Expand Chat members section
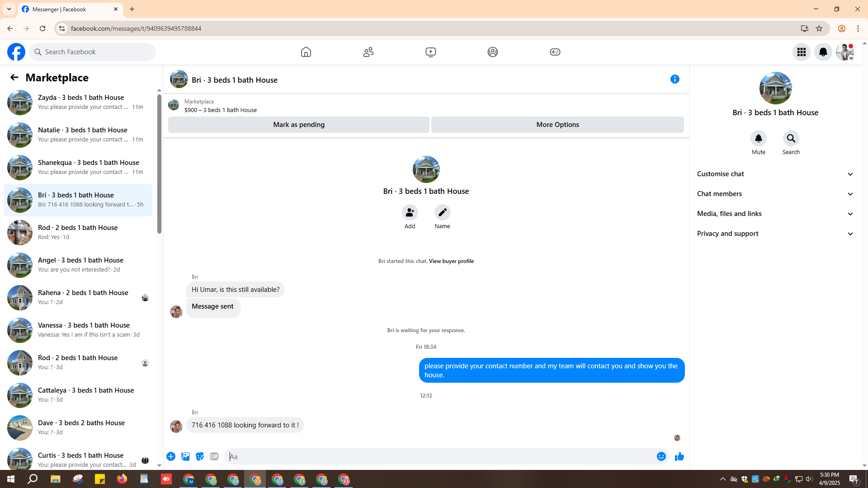Screen dimensions: 868x488 point(776,194)
